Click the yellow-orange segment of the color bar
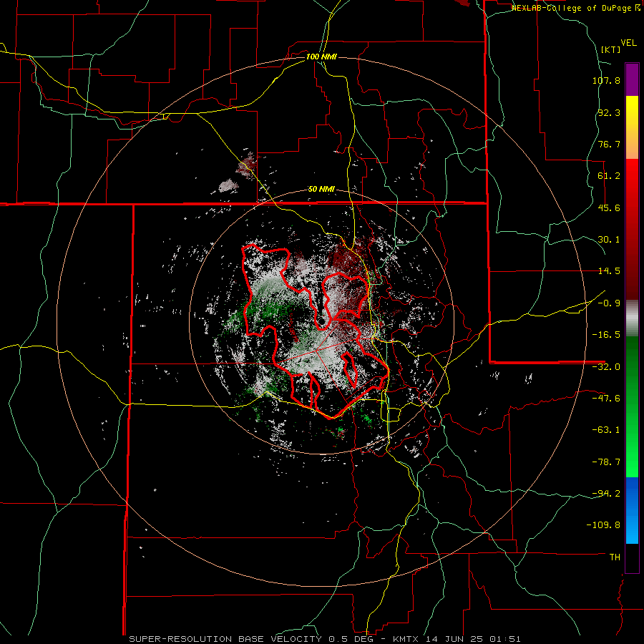This screenshot has height=644, width=644. click(632, 127)
